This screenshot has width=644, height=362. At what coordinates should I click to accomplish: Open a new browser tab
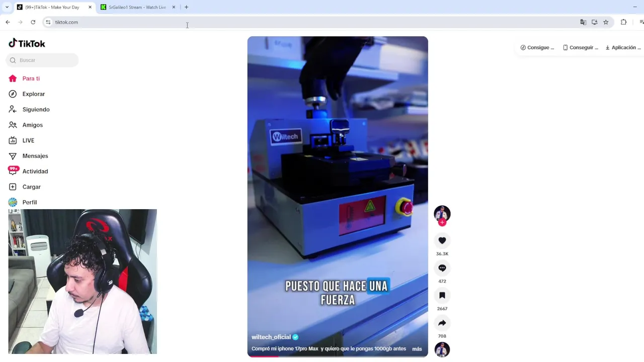[x=186, y=7]
